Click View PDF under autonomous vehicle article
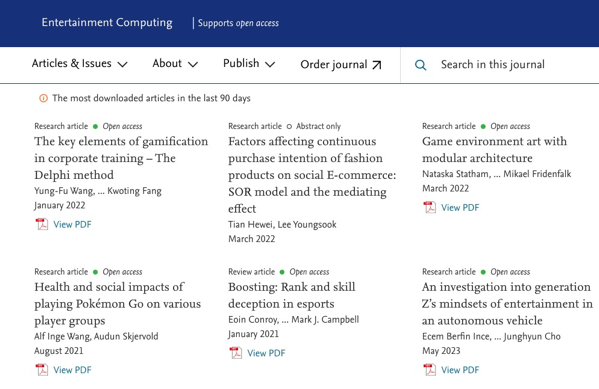 coord(460,370)
